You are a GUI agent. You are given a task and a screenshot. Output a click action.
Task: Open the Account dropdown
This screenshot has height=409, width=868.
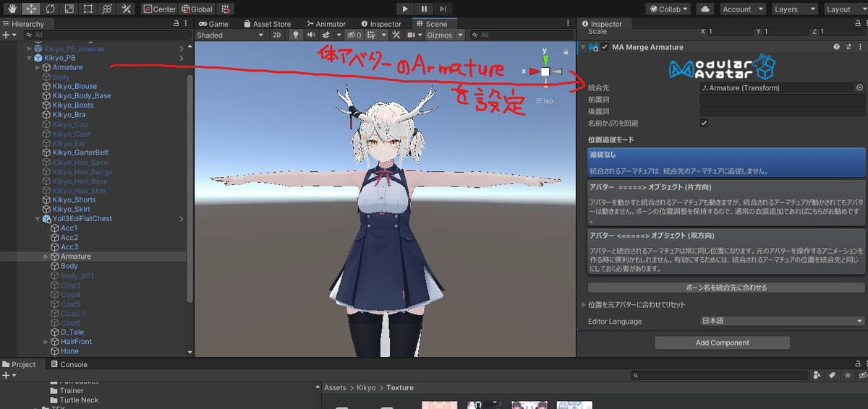[742, 9]
